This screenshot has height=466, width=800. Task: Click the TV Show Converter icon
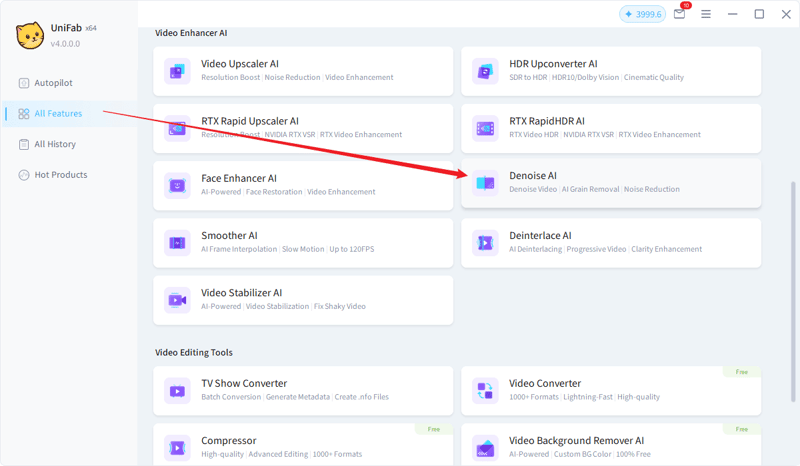coord(177,390)
